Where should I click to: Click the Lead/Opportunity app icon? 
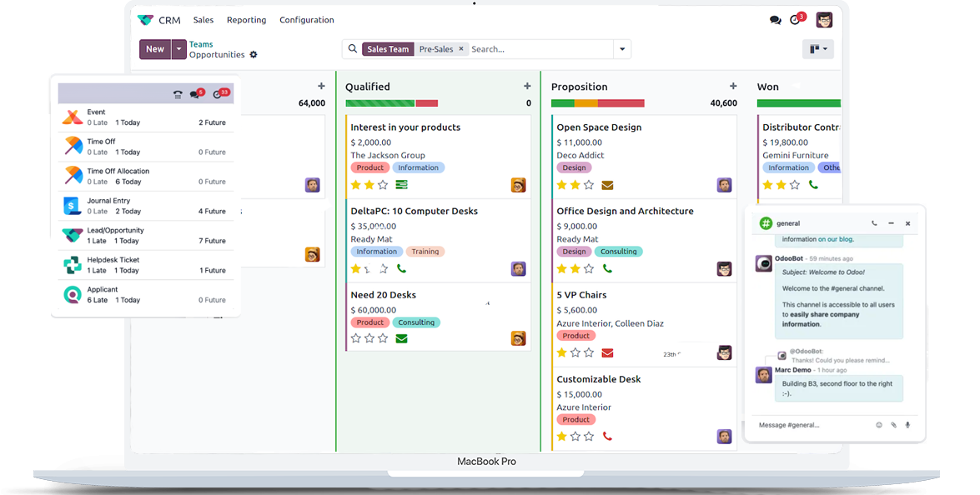tap(73, 235)
